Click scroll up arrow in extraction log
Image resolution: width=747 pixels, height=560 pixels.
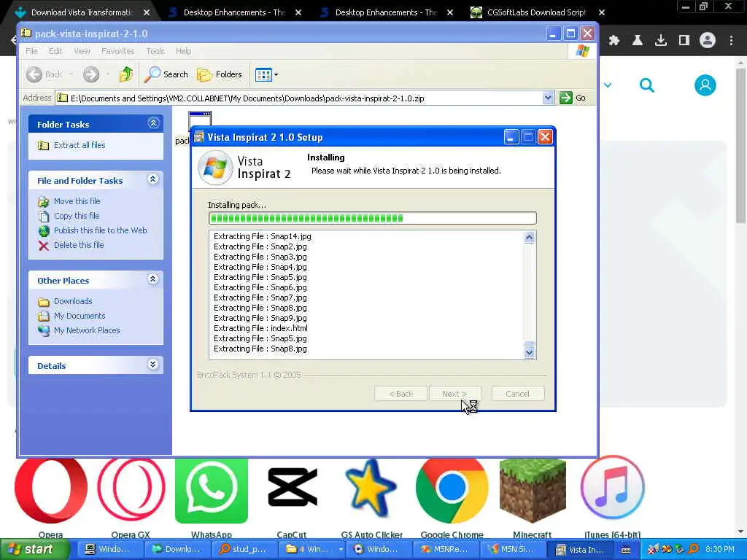(x=530, y=237)
